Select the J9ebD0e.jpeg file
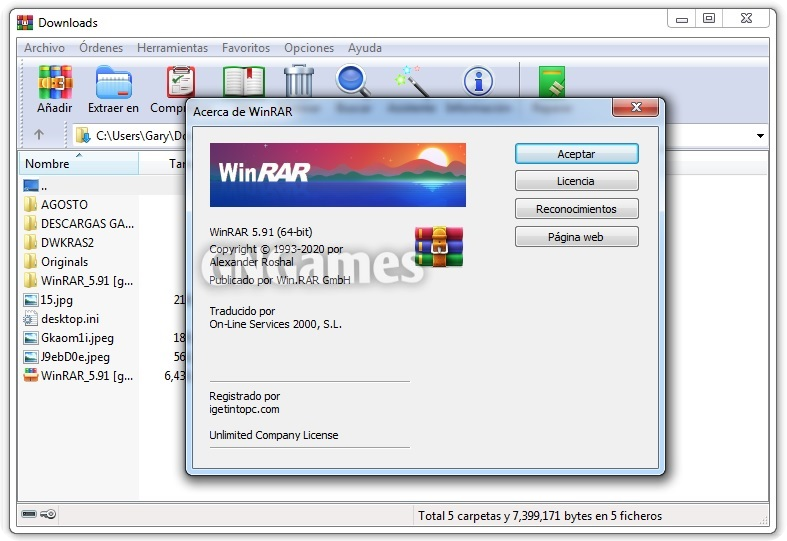This screenshot has width=787, height=541. [67, 357]
